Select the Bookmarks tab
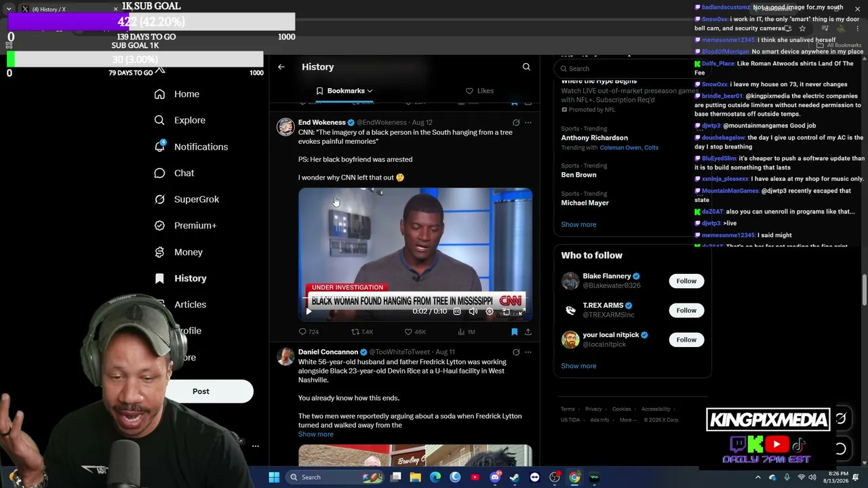The width and height of the screenshot is (868, 488). point(344,91)
